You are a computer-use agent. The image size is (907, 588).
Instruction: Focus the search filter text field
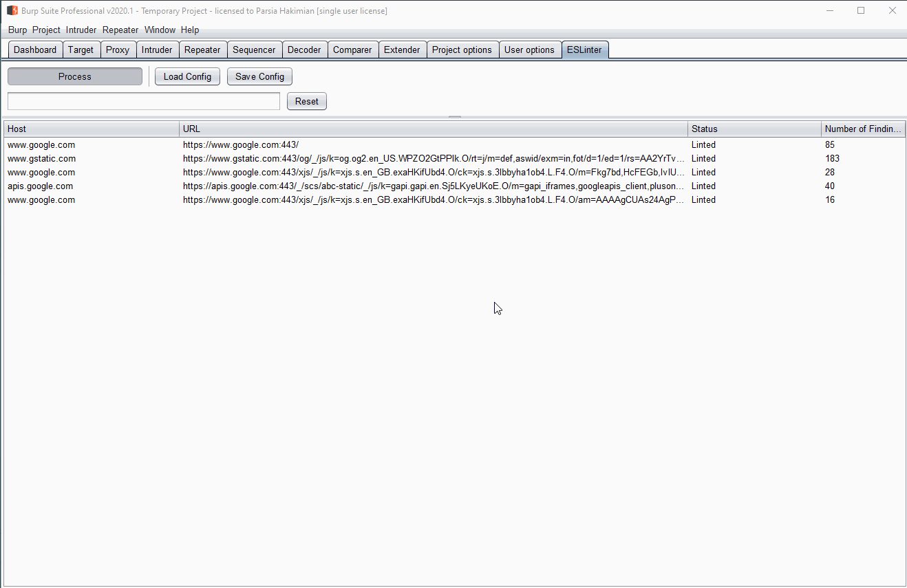point(144,101)
